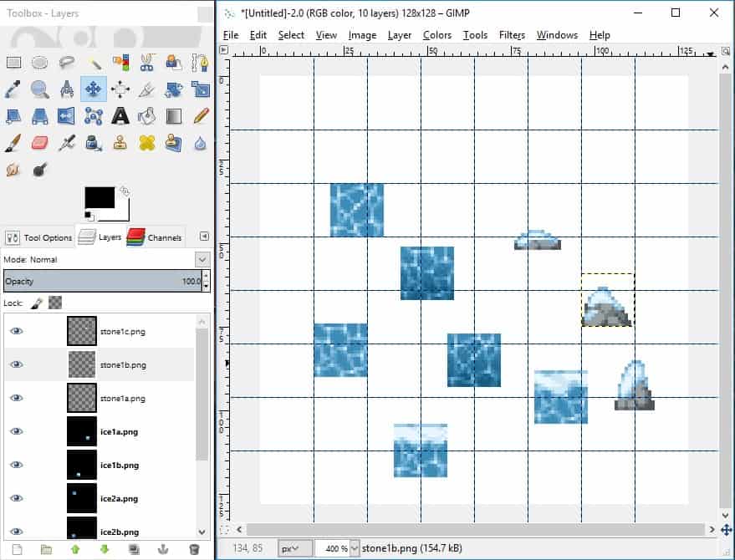Viewport: 735px width, 560px height.
Task: Select the Crop tool
Action: 146,89
